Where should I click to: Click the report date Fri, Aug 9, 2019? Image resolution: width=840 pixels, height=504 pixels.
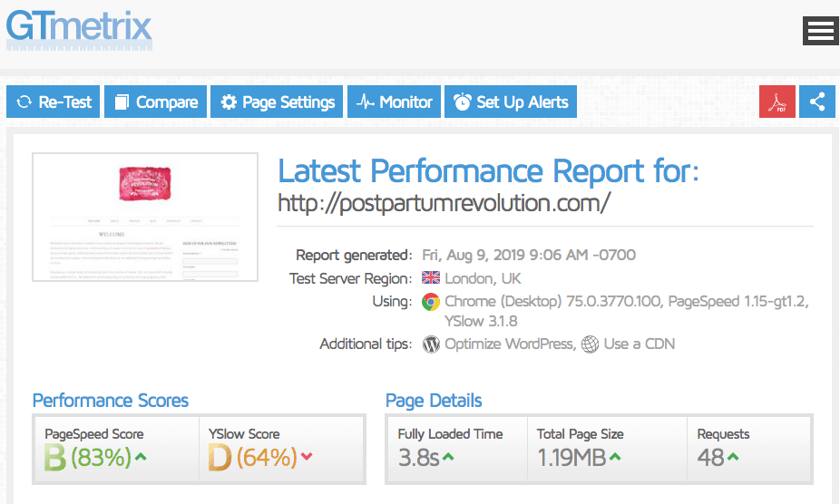click(x=473, y=255)
